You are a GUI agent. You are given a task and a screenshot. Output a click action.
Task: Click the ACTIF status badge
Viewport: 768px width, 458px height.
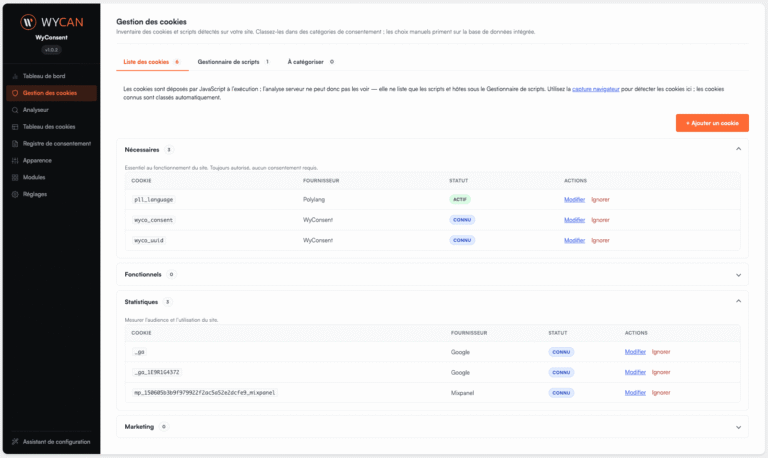(x=459, y=199)
